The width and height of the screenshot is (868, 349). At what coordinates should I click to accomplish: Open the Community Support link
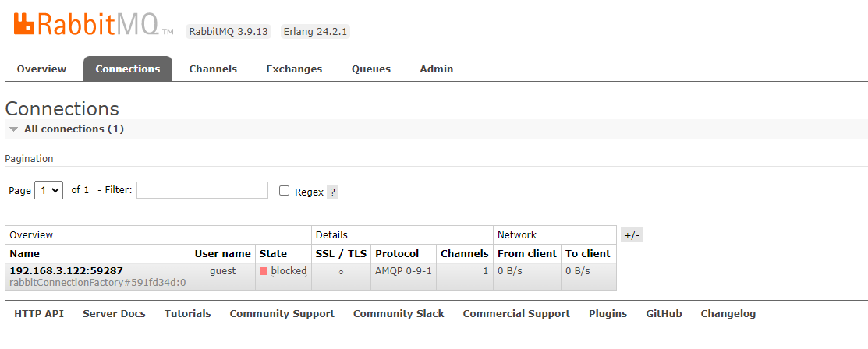pos(282,314)
